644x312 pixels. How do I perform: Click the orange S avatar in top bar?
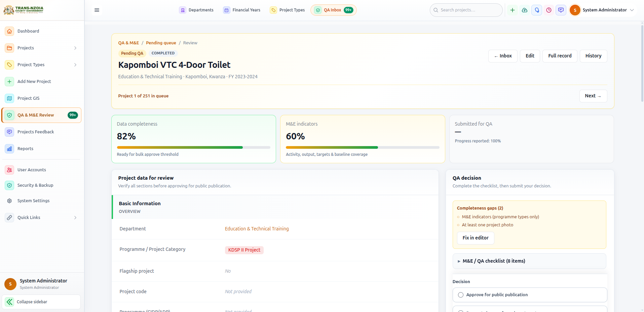(575, 10)
